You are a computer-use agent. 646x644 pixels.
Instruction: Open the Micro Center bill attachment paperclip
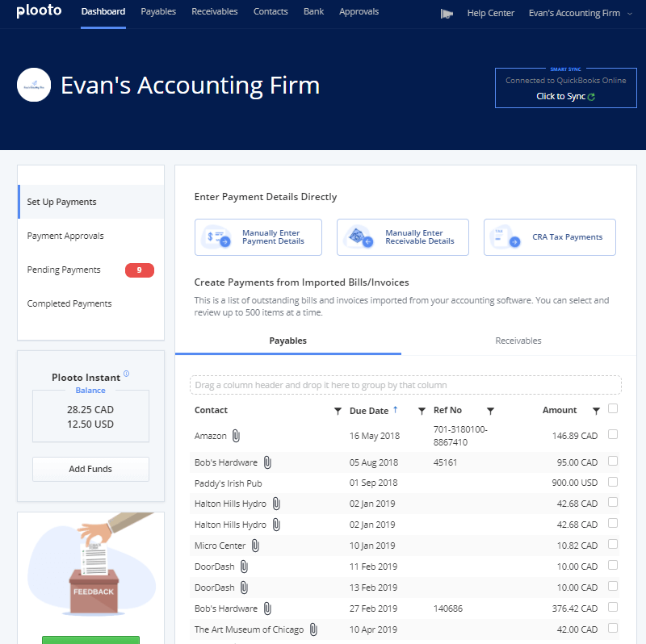click(x=254, y=546)
